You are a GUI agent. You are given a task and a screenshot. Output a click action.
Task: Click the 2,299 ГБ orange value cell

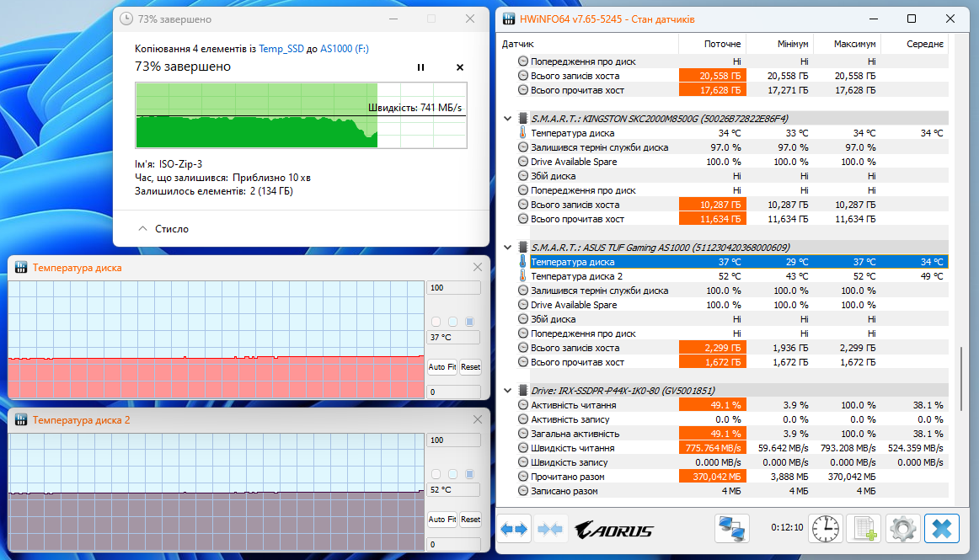coord(713,349)
